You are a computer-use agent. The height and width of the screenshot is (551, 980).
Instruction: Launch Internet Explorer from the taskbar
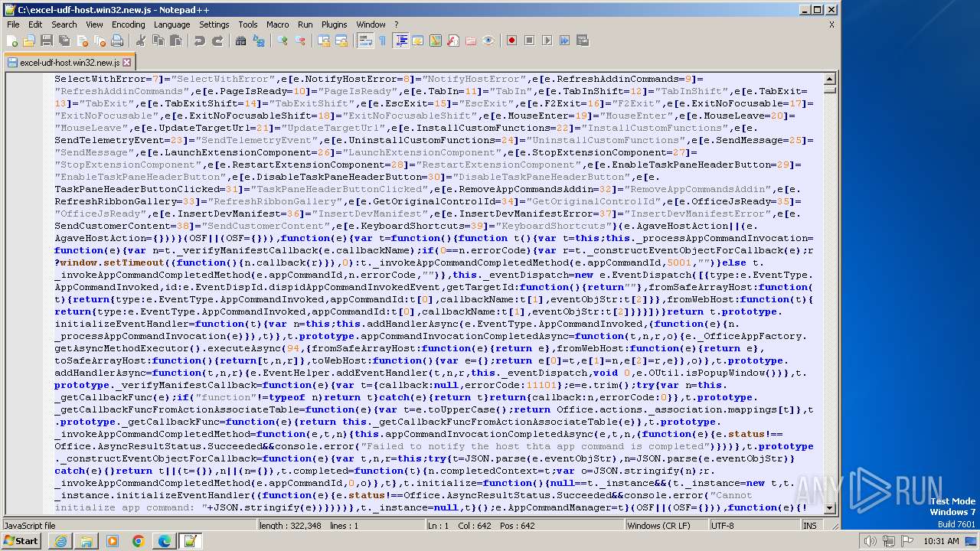pos(60,541)
